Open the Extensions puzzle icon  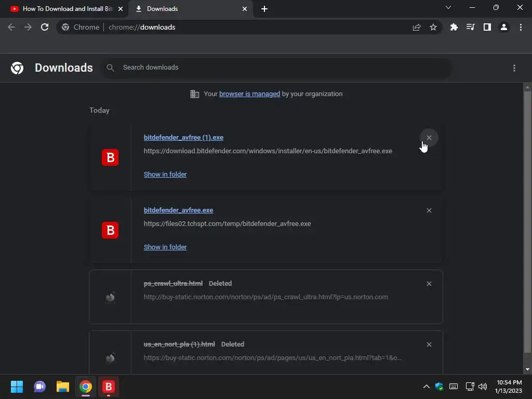(454, 27)
